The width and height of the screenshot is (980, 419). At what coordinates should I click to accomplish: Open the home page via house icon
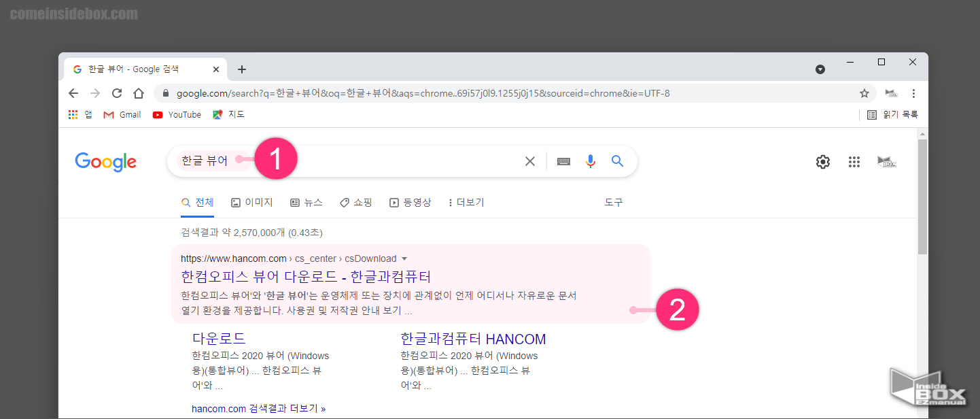(x=139, y=93)
